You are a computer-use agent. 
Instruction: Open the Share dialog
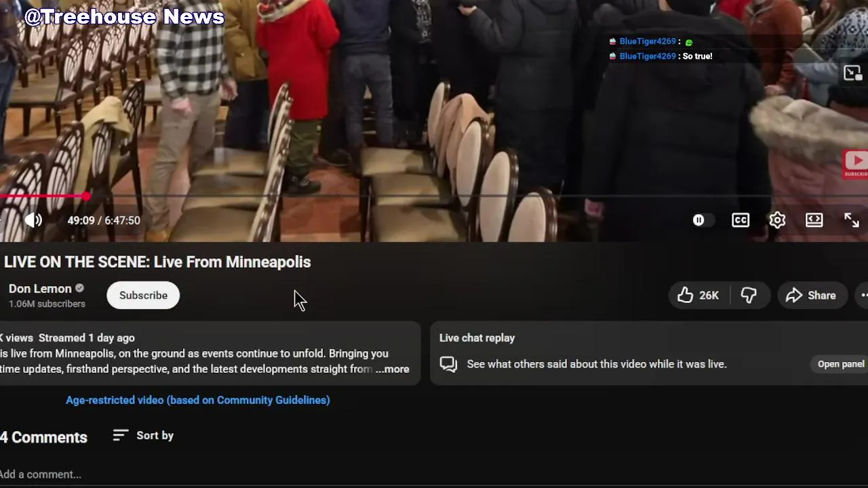(811, 296)
